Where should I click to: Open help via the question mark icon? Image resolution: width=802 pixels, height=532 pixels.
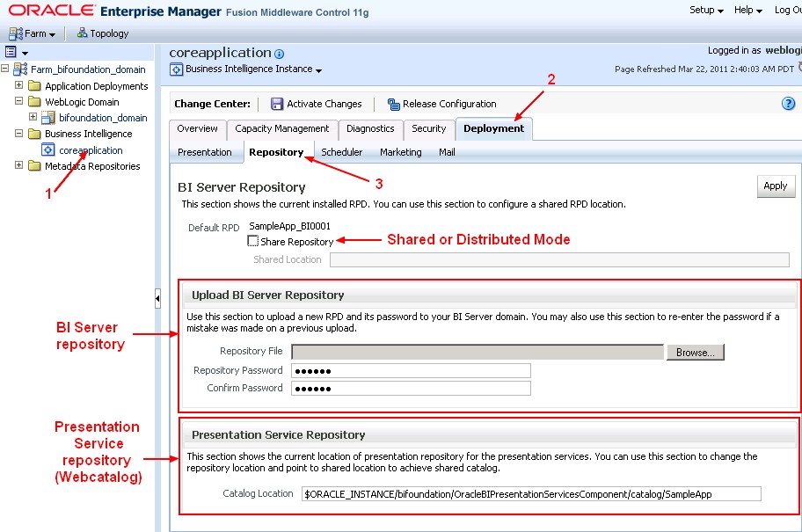(x=789, y=103)
